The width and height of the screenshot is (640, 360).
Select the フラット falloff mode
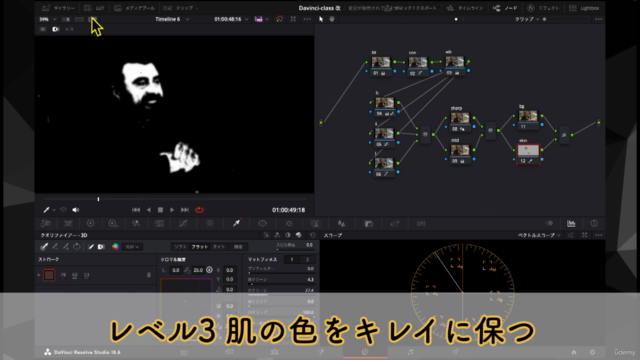coord(200,247)
